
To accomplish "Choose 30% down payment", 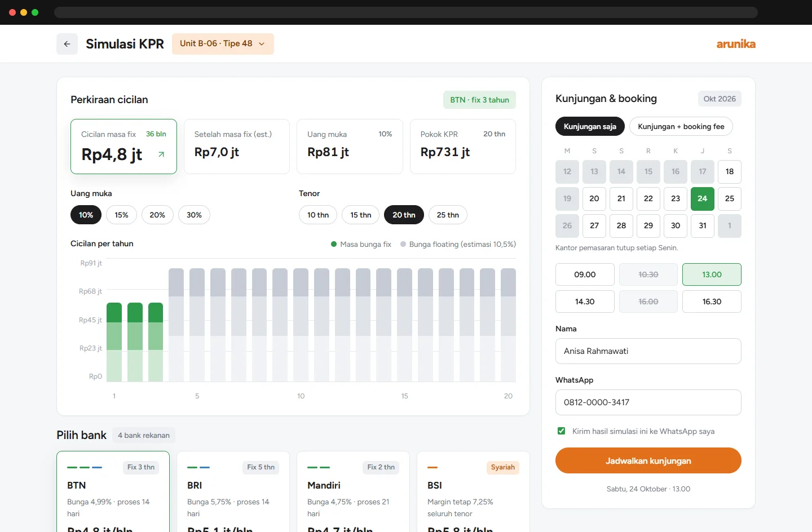I will (194, 215).
